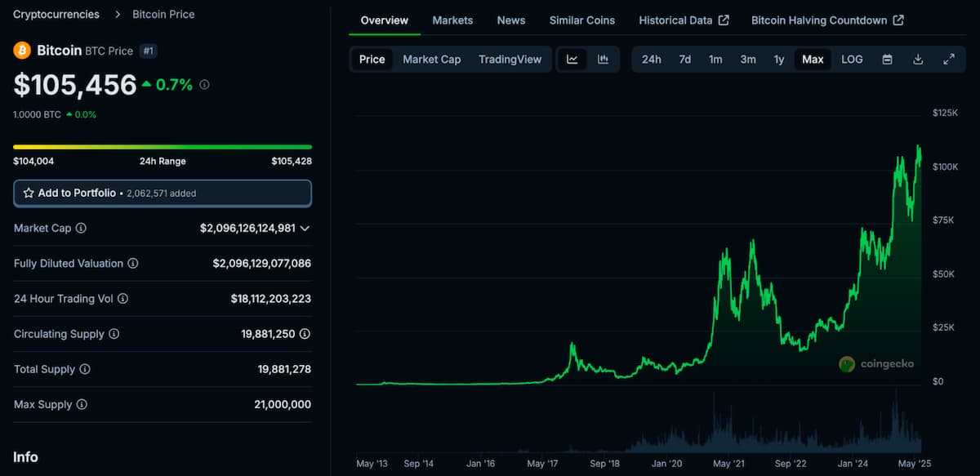980x476 pixels.
Task: Set chart range to 24h
Action: click(652, 60)
